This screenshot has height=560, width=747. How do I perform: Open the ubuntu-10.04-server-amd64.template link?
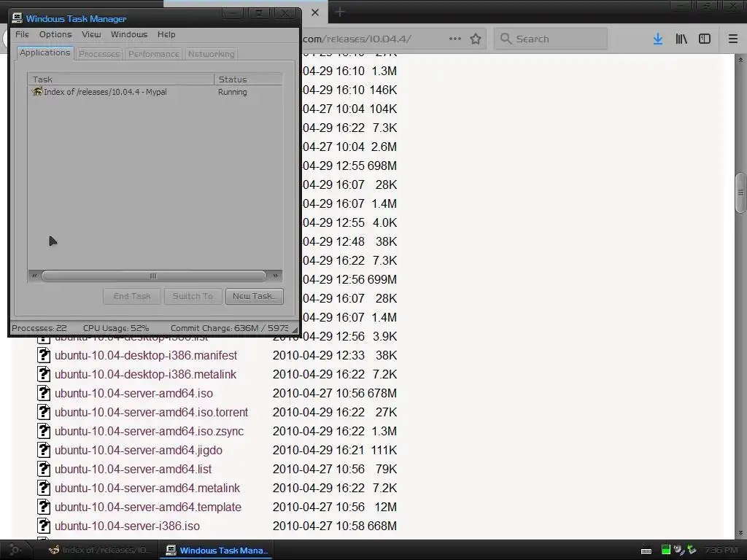[148, 507]
